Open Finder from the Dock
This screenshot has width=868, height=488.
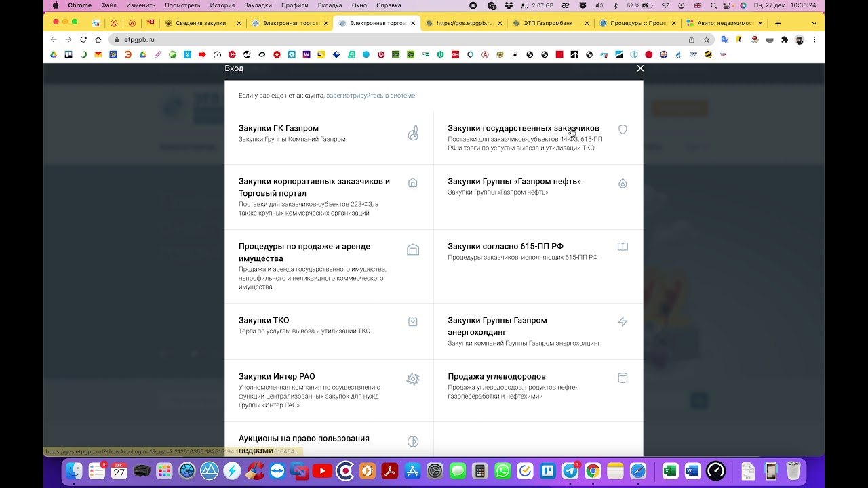[x=74, y=471]
